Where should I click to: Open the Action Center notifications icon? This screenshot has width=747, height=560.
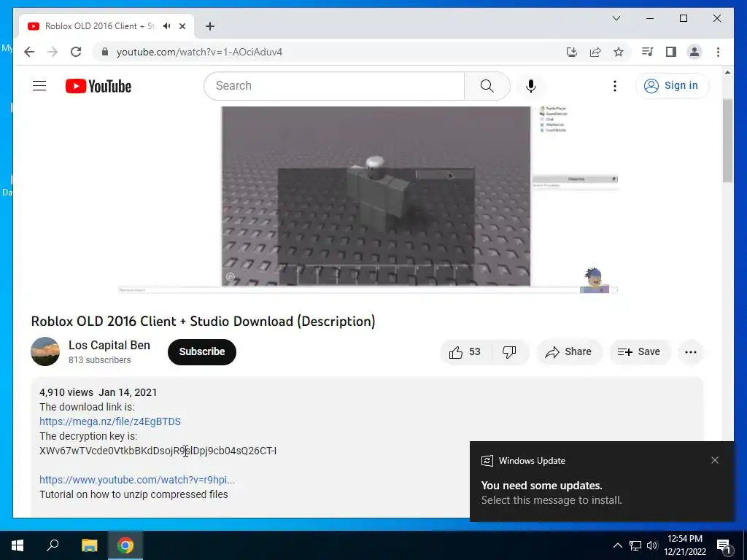724,545
